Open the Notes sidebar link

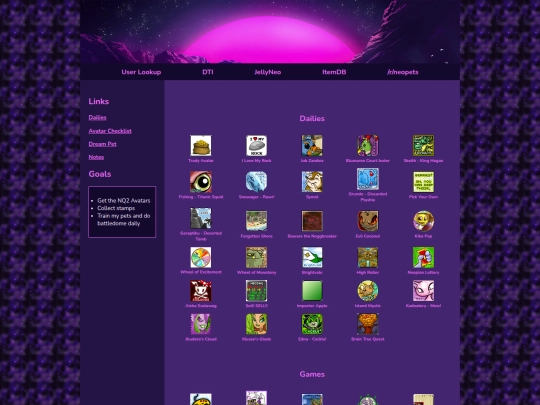pyautogui.click(x=96, y=157)
